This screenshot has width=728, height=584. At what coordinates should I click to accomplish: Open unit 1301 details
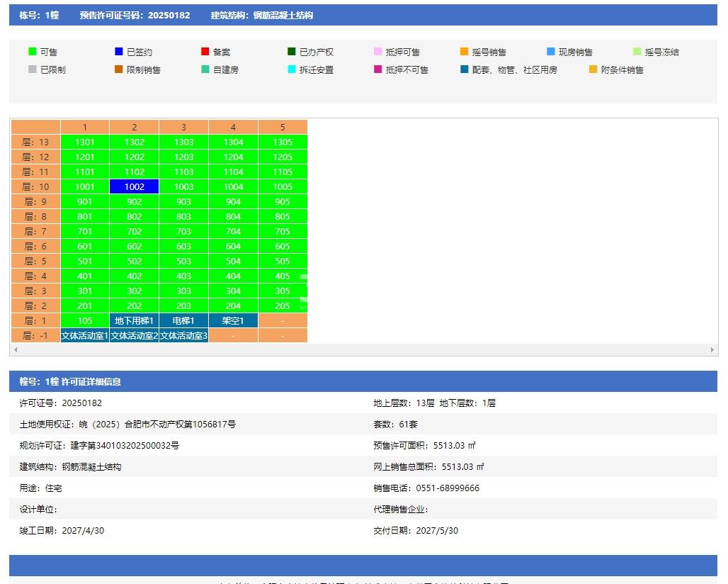coord(84,142)
